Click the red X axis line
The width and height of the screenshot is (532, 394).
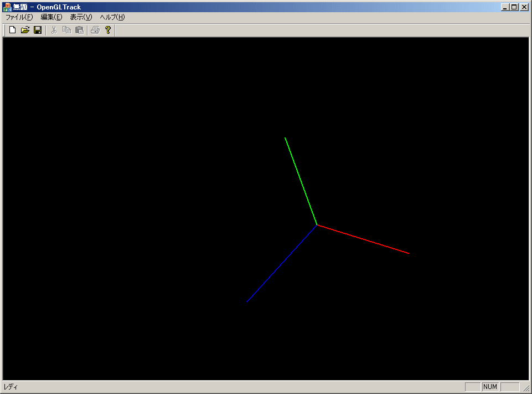[363, 239]
